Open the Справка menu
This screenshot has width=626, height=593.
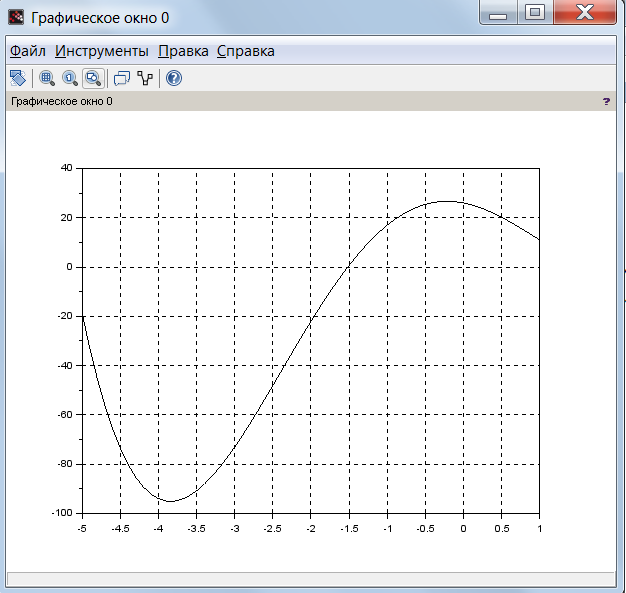click(246, 51)
